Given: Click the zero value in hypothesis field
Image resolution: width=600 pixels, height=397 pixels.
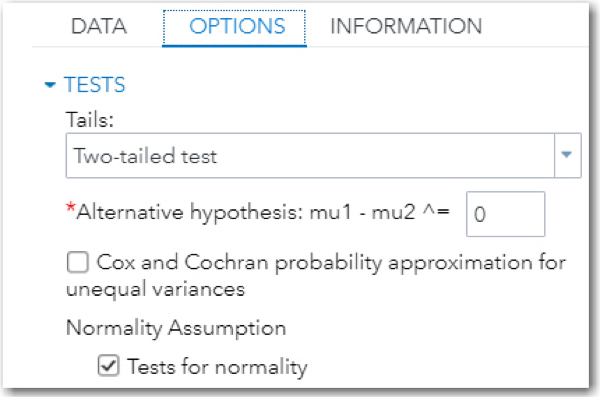Looking at the screenshot, I should point(479,214).
